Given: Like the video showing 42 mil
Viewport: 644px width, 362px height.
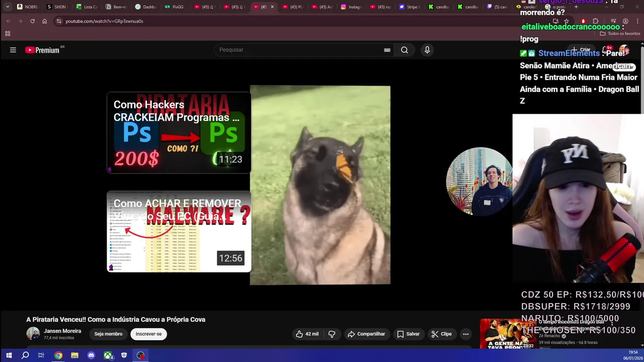Looking at the screenshot, I should coord(307,334).
